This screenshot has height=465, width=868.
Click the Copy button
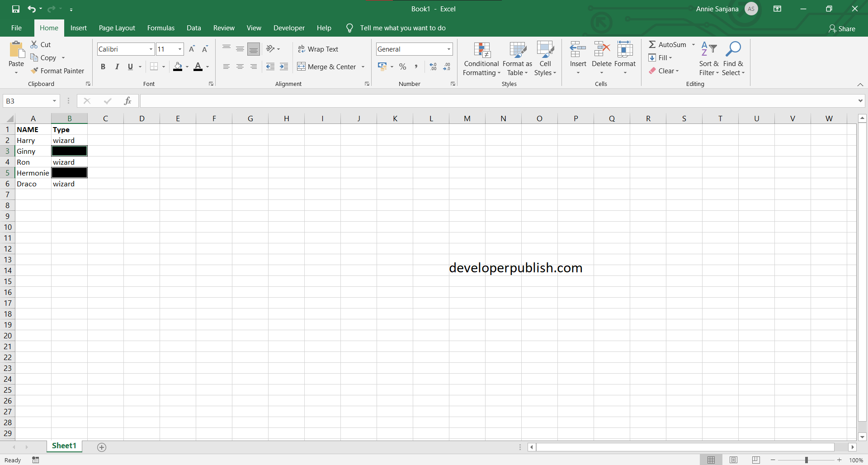click(x=43, y=57)
